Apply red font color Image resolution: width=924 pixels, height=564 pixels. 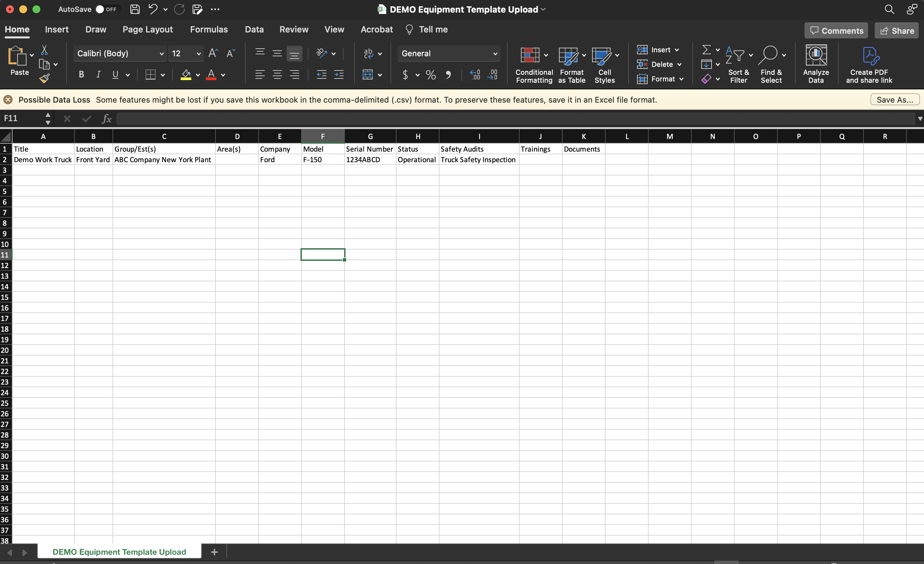[x=211, y=74]
